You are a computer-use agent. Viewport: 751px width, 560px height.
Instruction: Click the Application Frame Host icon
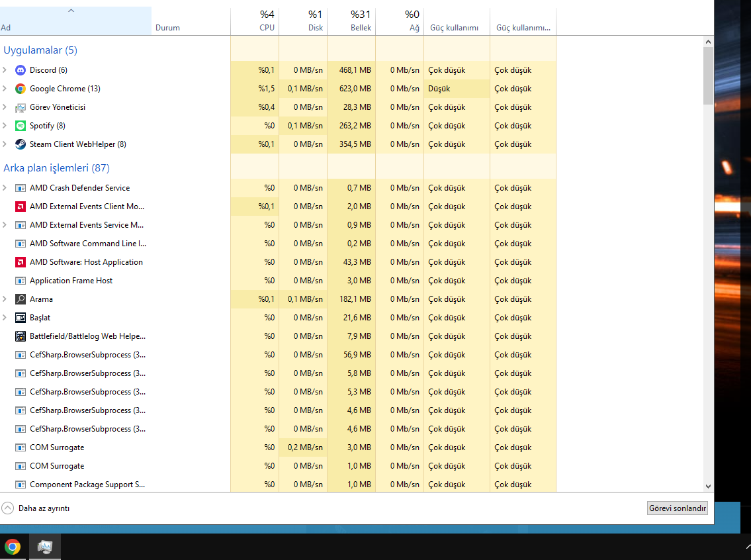point(20,281)
